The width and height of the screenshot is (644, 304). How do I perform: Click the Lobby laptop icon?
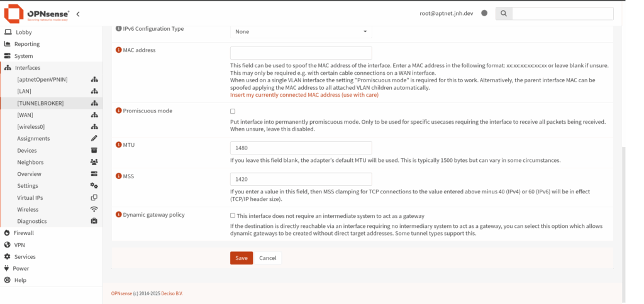tap(8, 32)
